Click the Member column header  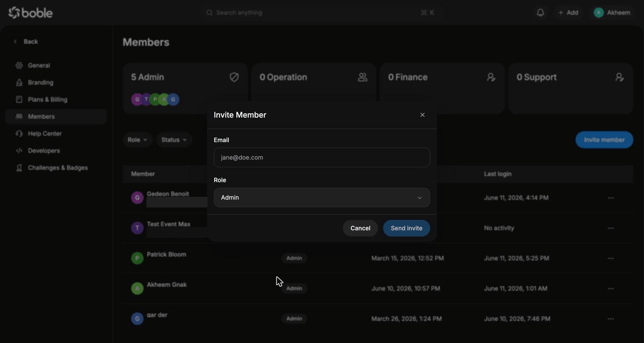coord(143,174)
